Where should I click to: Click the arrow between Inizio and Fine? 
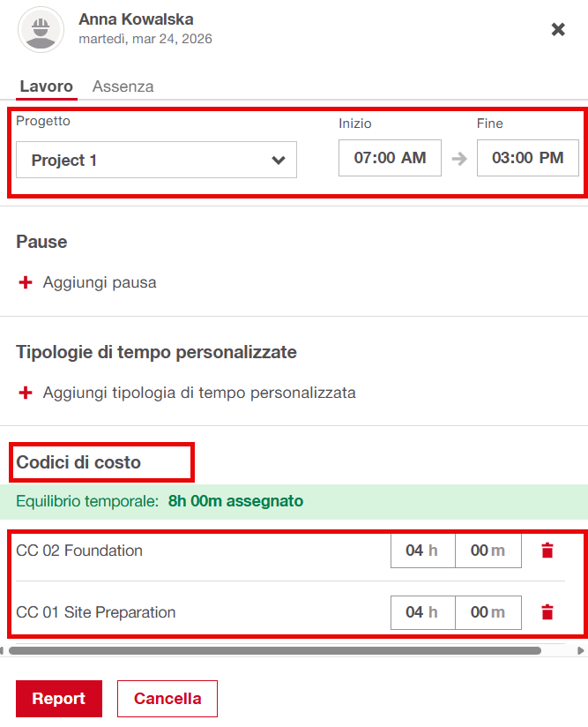[459, 159]
